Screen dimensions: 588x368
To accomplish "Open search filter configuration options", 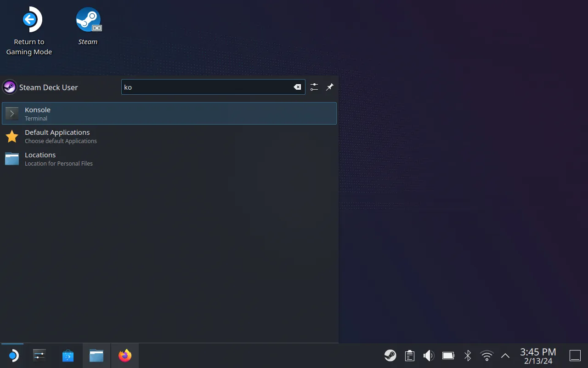I will pos(314,87).
